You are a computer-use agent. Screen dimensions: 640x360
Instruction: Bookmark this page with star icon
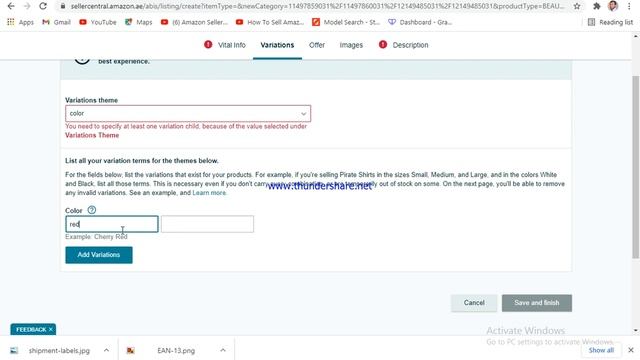tap(577, 6)
